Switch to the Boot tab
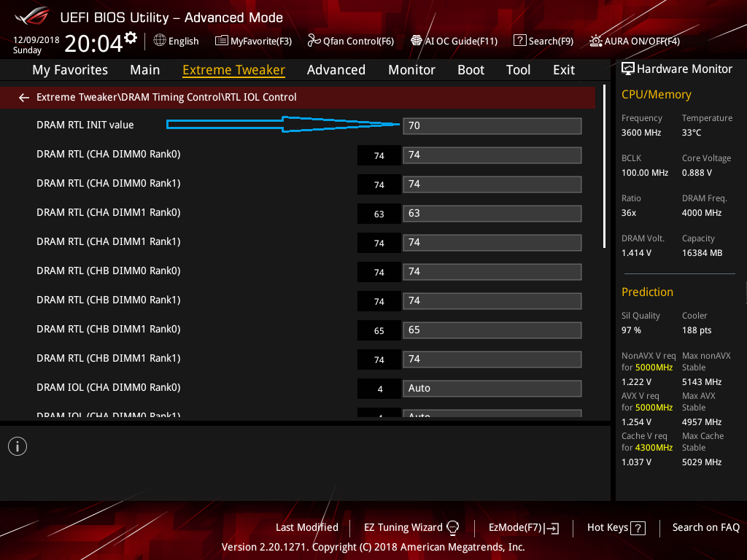747x560 pixels. [471, 70]
